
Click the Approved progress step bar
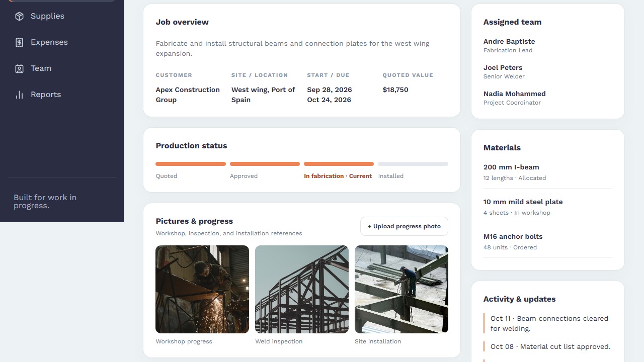click(265, 164)
